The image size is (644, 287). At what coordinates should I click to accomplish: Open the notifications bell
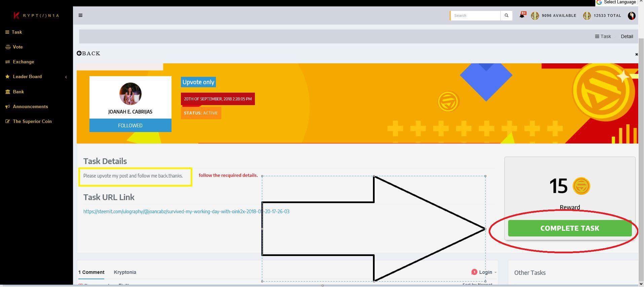pyautogui.click(x=522, y=15)
